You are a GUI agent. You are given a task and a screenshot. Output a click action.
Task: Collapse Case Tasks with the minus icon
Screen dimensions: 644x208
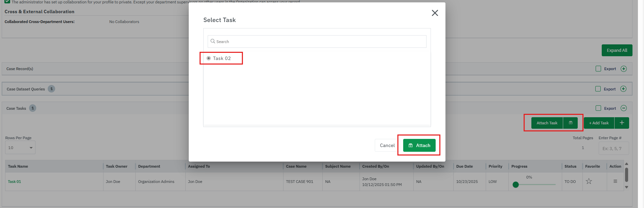click(x=624, y=108)
